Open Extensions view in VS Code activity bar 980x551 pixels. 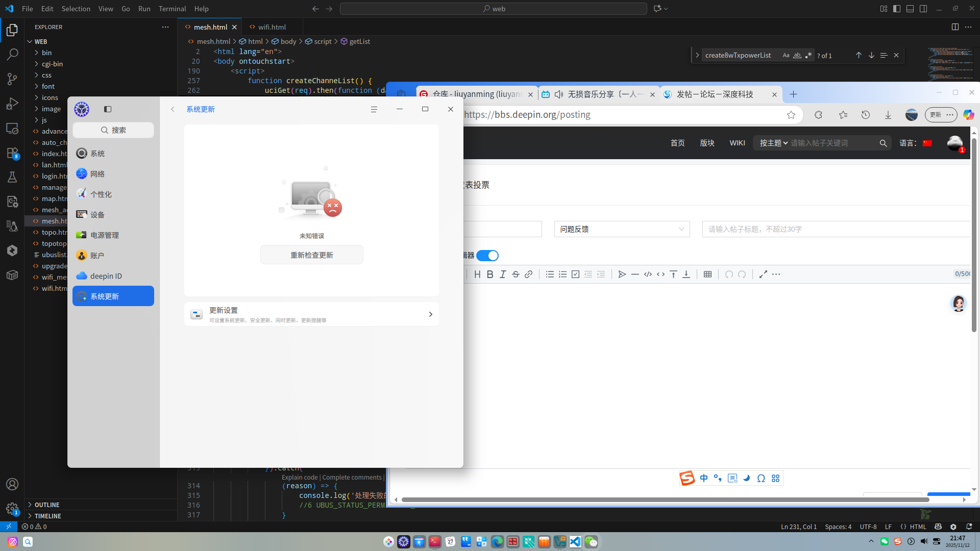click(12, 153)
